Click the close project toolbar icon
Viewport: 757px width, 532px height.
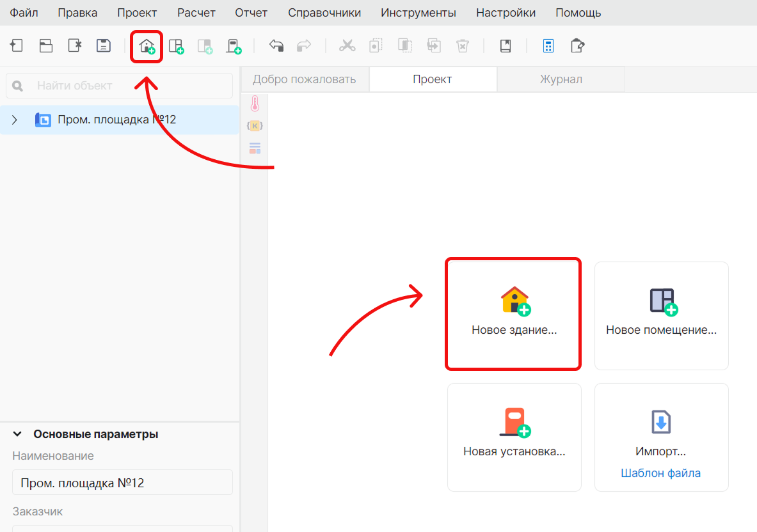tap(75, 46)
